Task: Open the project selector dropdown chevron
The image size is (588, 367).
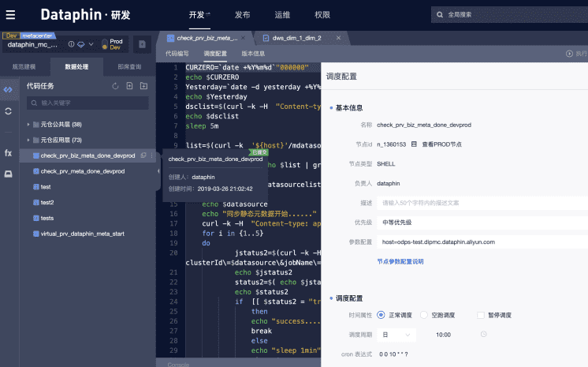Action: [x=91, y=44]
